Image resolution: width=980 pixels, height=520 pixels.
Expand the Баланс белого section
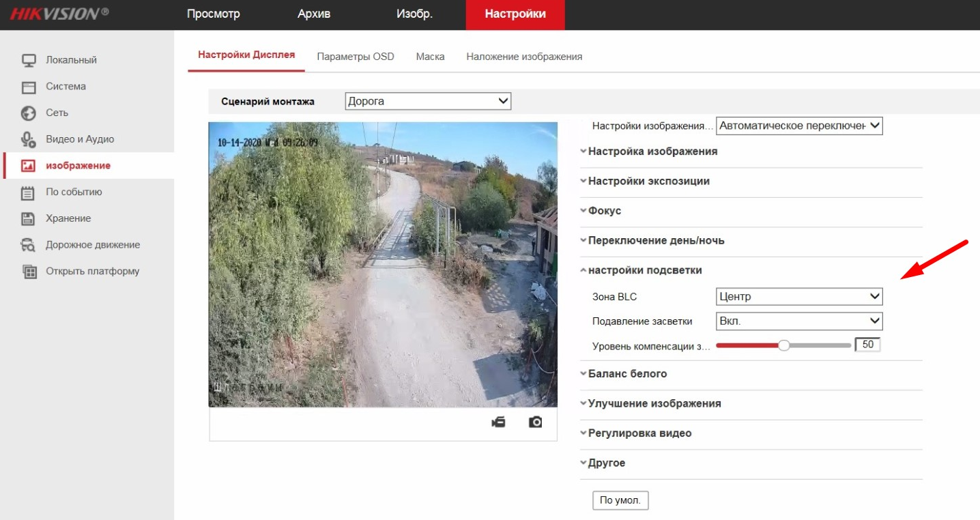point(627,374)
